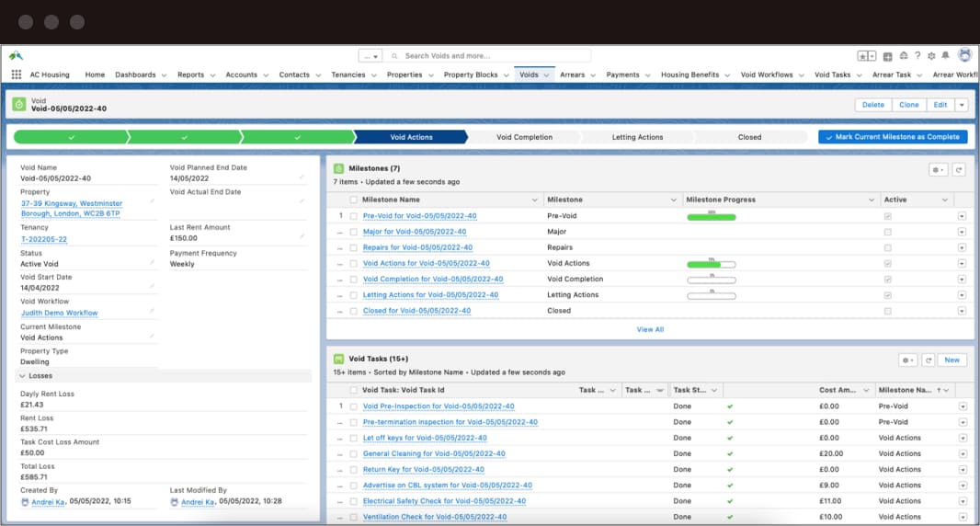Open the Salesforce Help question mark

pyautogui.click(x=917, y=56)
